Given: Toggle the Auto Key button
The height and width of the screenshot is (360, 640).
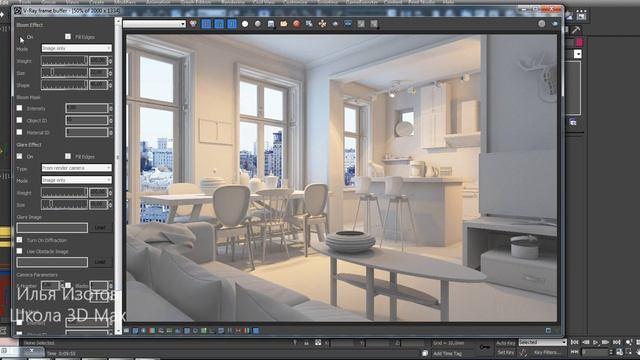Looking at the screenshot, I should click(x=506, y=343).
